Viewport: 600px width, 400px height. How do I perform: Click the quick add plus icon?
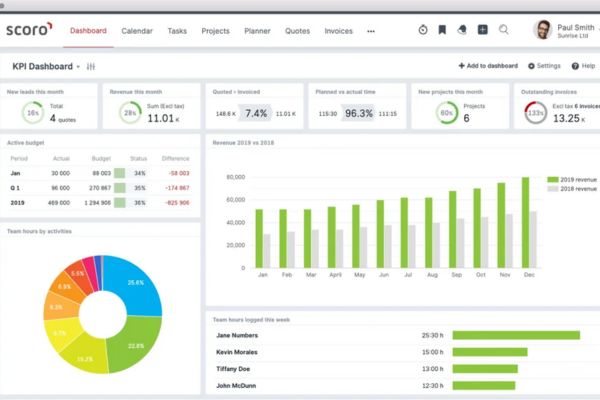pyautogui.click(x=483, y=29)
